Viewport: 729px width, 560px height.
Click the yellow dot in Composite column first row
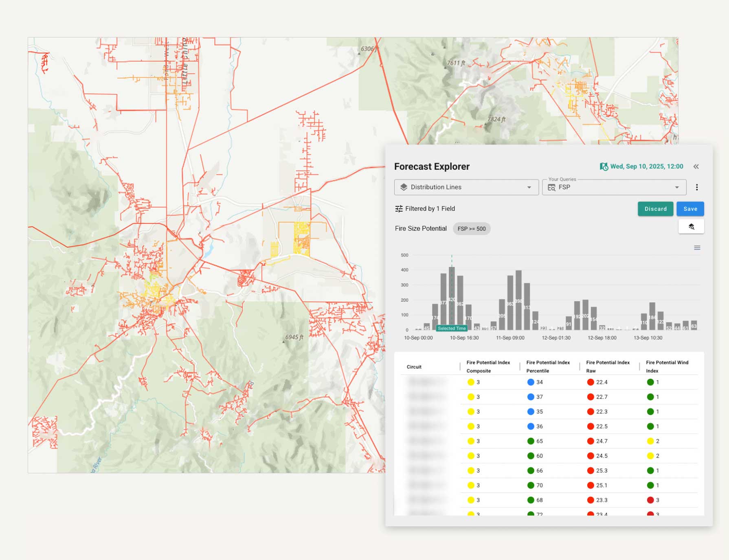470,382
